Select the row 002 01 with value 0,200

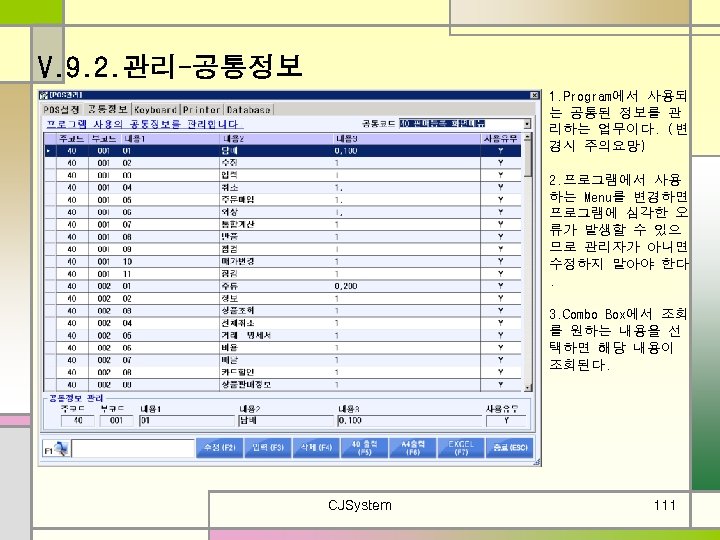pyautogui.click(x=283, y=286)
